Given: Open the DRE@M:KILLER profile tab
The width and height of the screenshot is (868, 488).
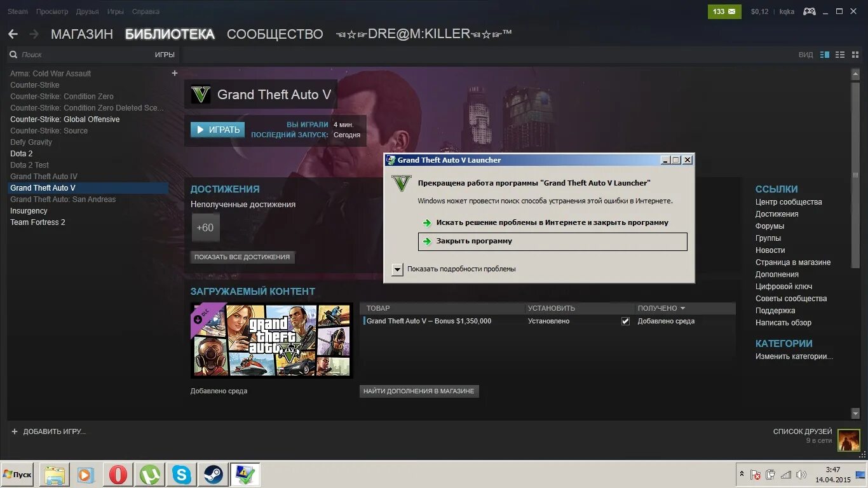Looking at the screenshot, I should (424, 34).
